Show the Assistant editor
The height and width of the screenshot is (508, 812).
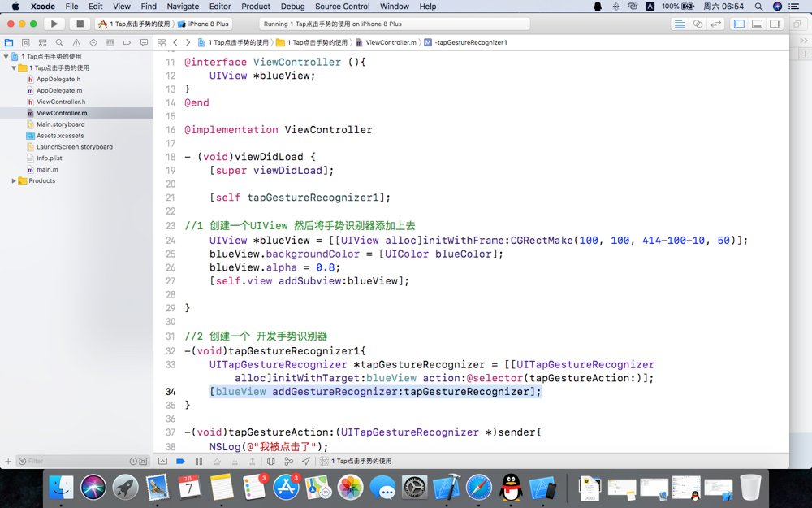pyautogui.click(x=698, y=24)
